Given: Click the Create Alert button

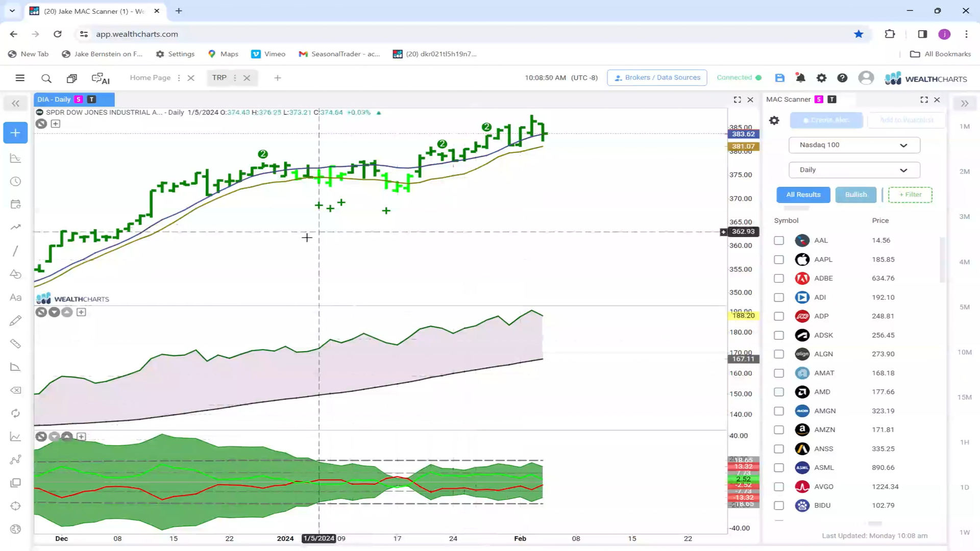Looking at the screenshot, I should (x=826, y=120).
